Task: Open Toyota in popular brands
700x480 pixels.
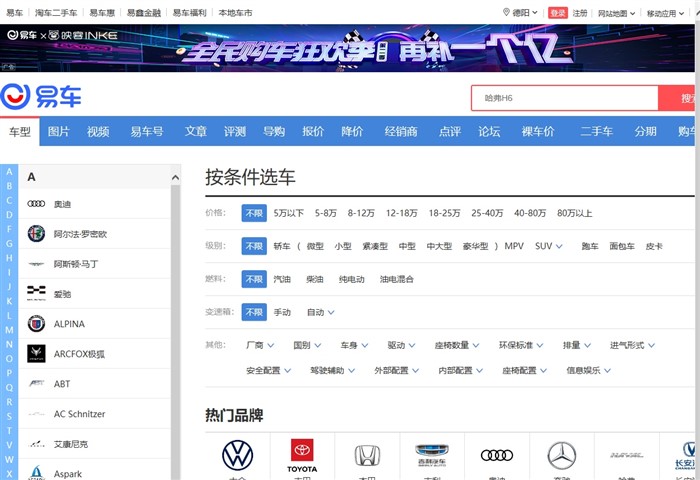Action: coord(302,456)
